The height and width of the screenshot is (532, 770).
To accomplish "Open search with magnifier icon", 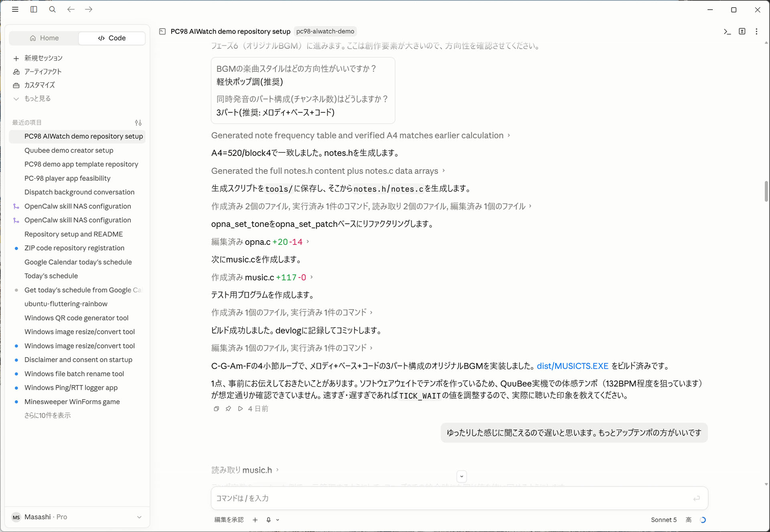I will (x=52, y=9).
